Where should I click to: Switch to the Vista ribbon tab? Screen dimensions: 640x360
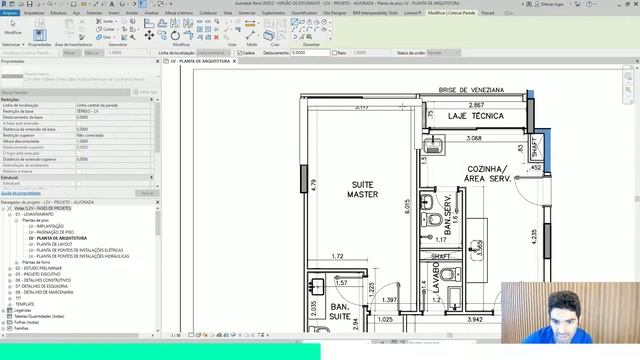coord(228,13)
